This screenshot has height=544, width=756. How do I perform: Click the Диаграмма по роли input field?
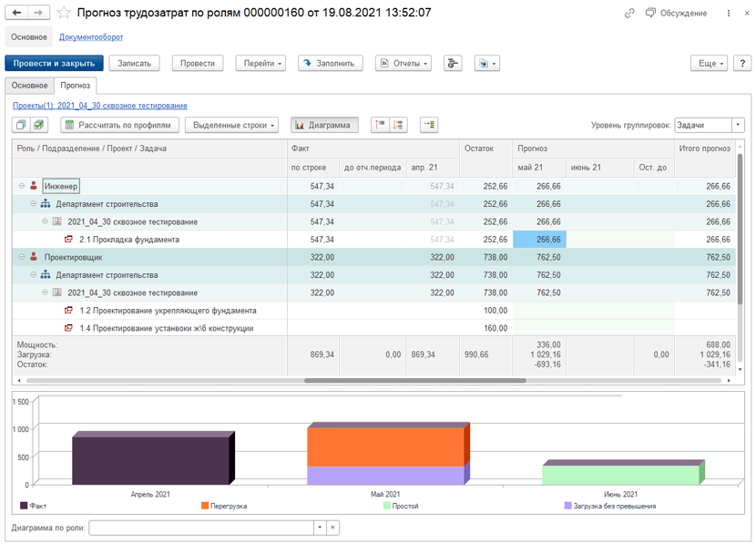(x=201, y=528)
